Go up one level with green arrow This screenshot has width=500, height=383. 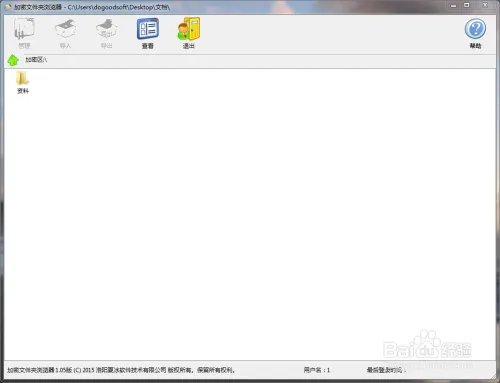click(x=13, y=60)
